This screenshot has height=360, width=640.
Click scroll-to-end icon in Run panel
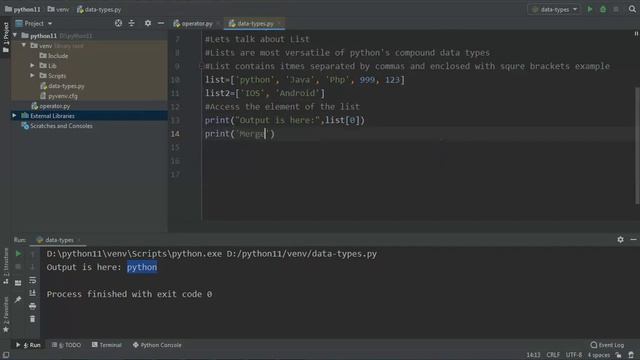coord(33,293)
